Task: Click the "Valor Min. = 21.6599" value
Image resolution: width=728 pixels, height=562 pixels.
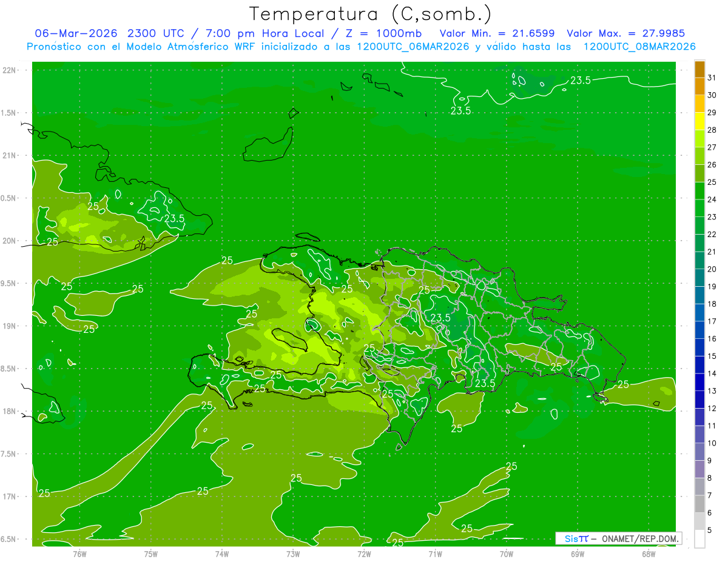Action: click(497, 33)
